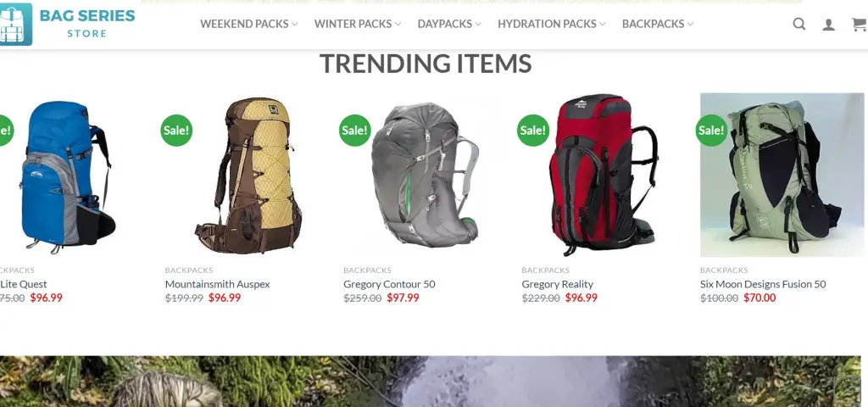Click the Sale badge on Gregory Contour 50
868x407 pixels.
pos(355,130)
